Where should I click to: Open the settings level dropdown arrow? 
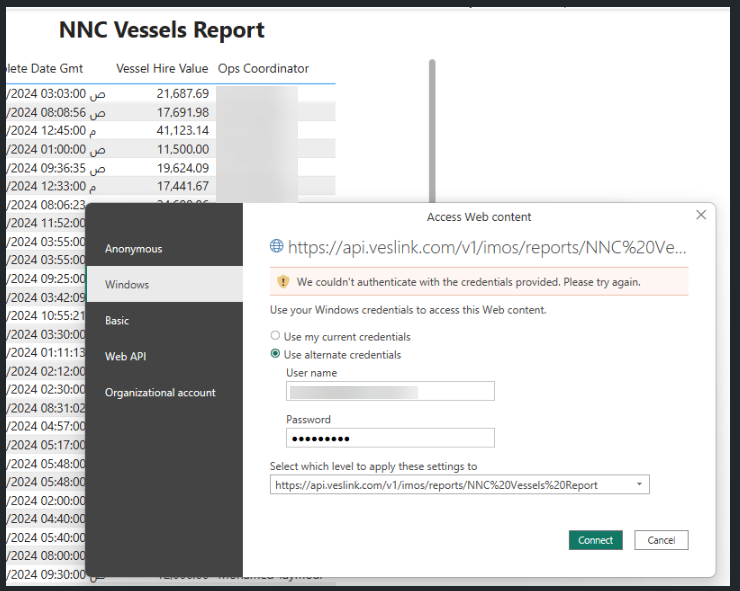639,484
